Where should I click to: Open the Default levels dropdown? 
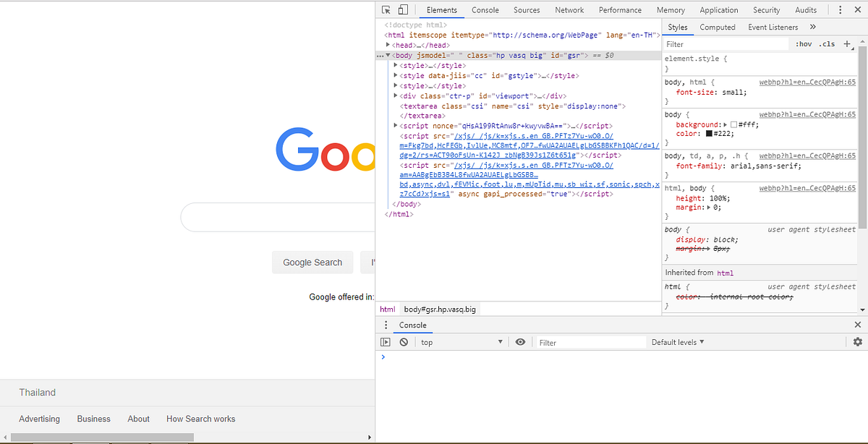(x=677, y=341)
